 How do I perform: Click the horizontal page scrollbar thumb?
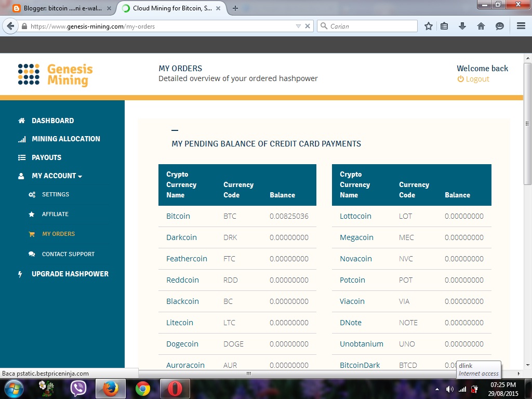[249, 374]
